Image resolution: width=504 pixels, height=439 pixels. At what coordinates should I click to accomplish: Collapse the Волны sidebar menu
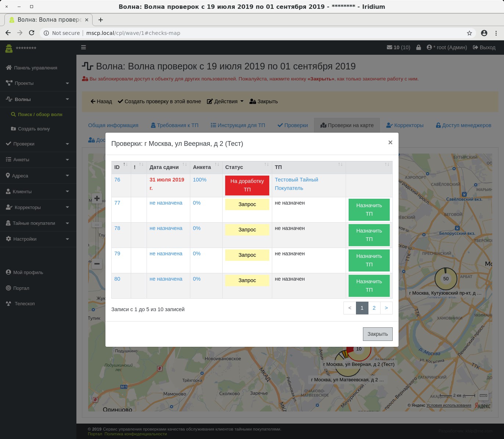pos(38,99)
